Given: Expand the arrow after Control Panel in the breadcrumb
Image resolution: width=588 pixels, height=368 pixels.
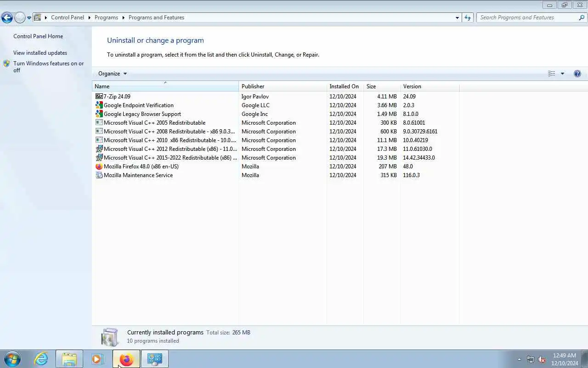Looking at the screenshot, I should tap(90, 17).
